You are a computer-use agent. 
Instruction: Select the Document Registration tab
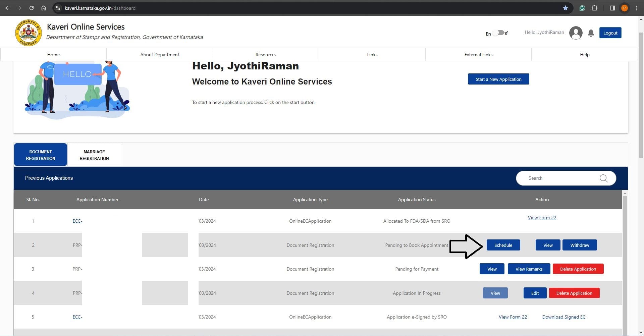pos(41,155)
